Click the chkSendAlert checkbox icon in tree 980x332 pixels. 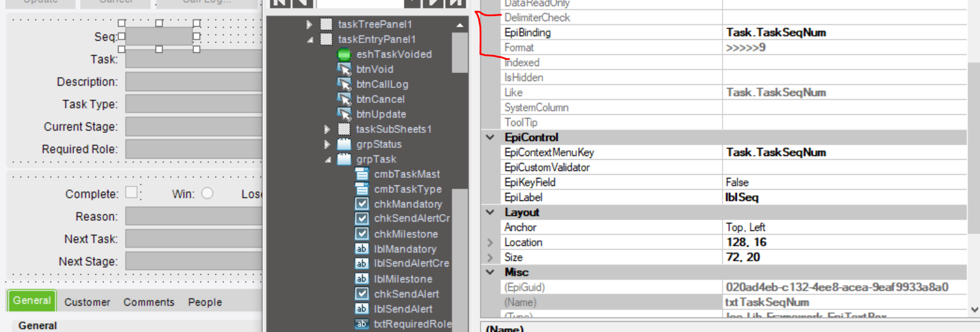(x=362, y=294)
